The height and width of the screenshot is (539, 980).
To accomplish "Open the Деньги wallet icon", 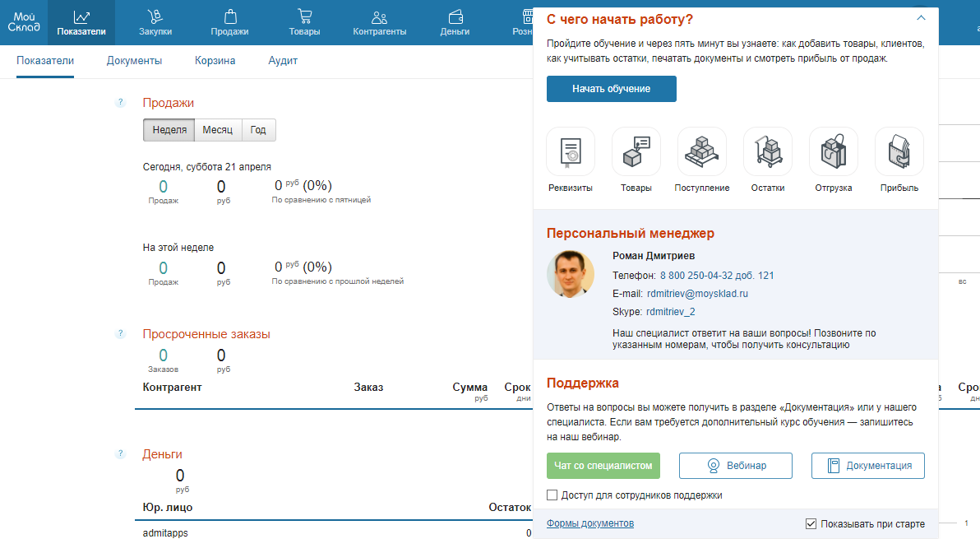I will coord(455,16).
